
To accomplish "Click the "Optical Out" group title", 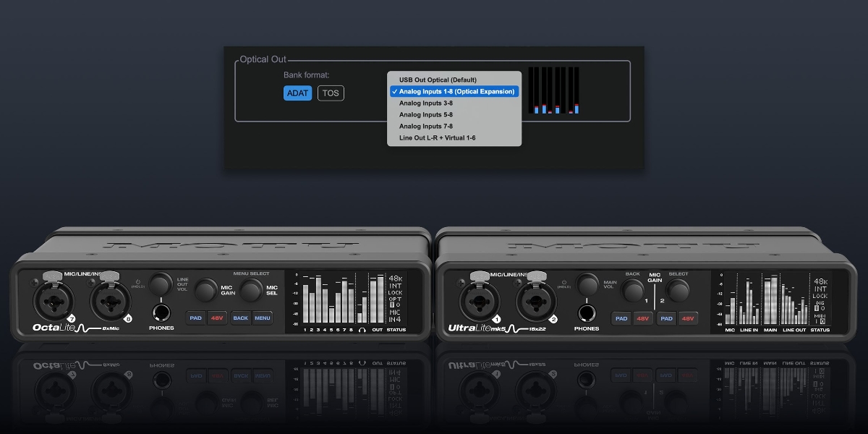I will click(264, 59).
